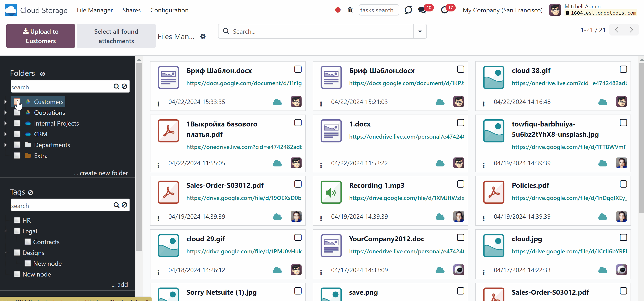Reset the folders search field
Image resolution: width=644 pixels, height=301 pixels.
click(124, 86)
